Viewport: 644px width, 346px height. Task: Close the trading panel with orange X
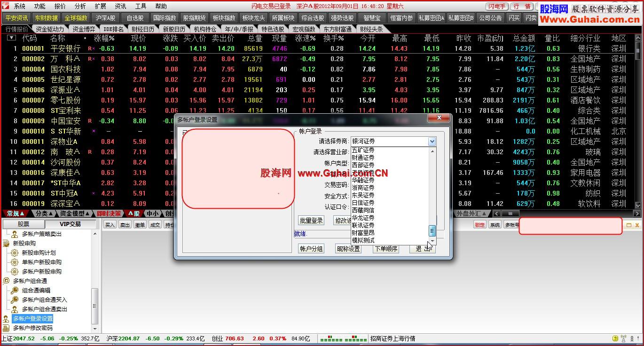point(637,225)
